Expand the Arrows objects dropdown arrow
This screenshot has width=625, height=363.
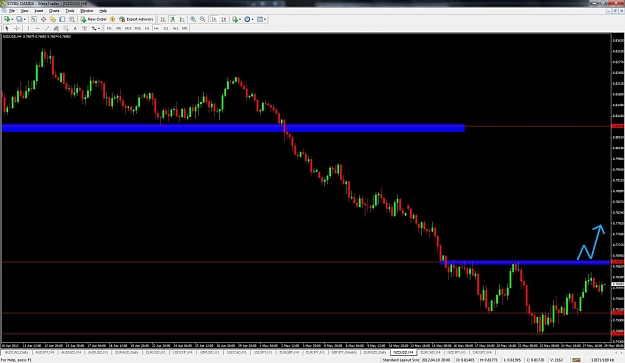click(x=99, y=28)
